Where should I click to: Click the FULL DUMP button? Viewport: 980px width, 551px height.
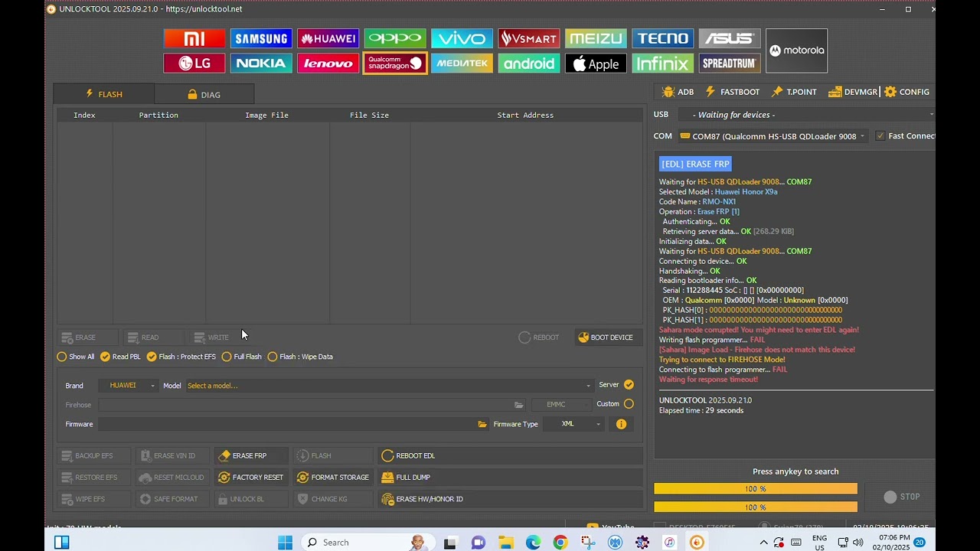[x=510, y=478]
